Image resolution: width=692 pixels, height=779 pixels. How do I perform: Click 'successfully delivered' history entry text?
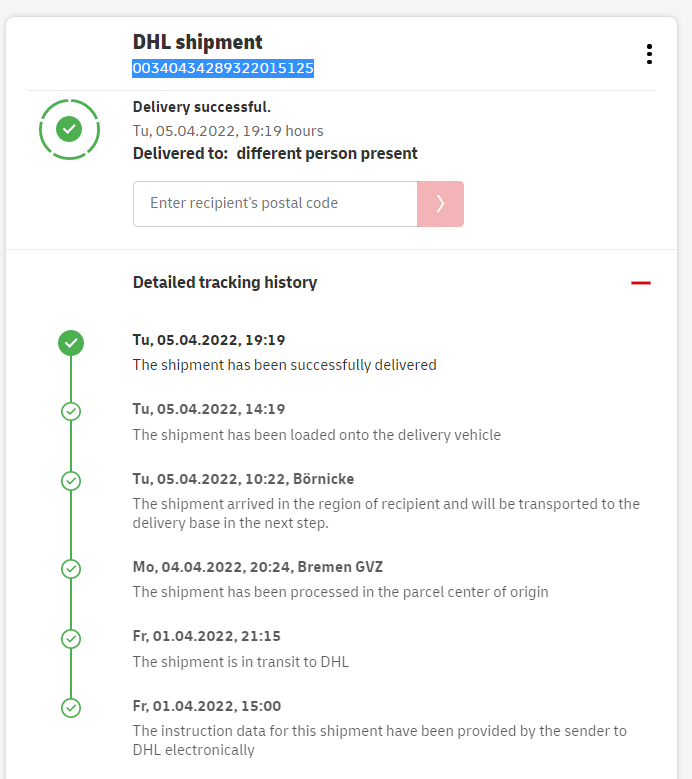pyautogui.click(x=285, y=365)
